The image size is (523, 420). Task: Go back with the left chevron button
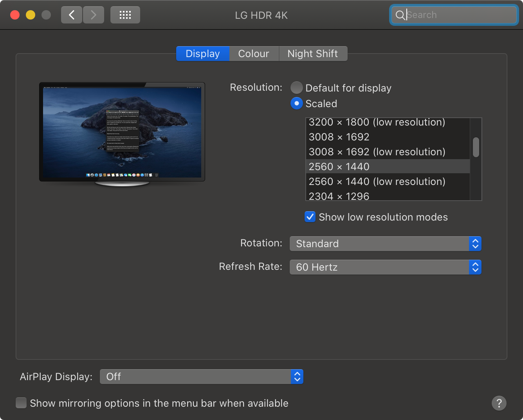(x=72, y=15)
